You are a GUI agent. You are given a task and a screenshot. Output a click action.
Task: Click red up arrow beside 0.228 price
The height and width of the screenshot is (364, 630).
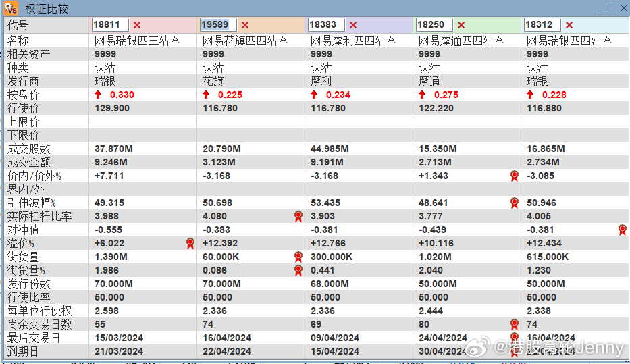coord(530,95)
